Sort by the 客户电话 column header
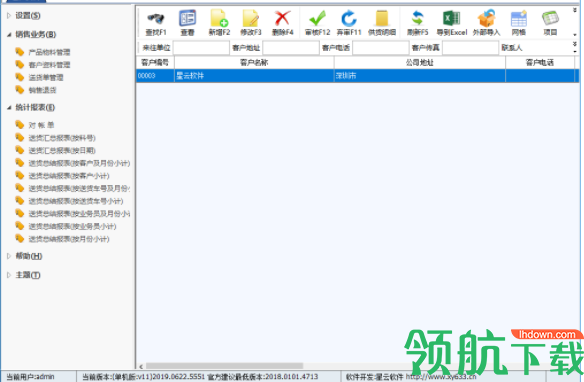This screenshot has width=584, height=382. (x=540, y=63)
